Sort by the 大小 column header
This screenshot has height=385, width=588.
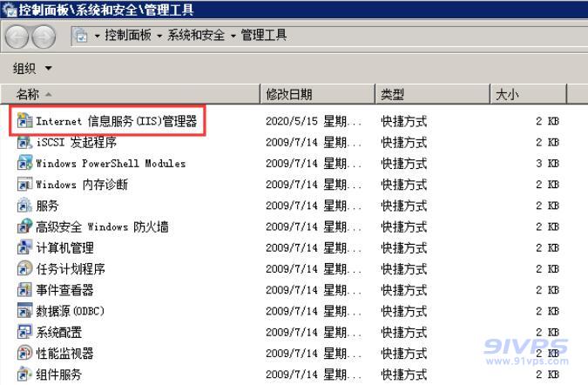(x=529, y=94)
